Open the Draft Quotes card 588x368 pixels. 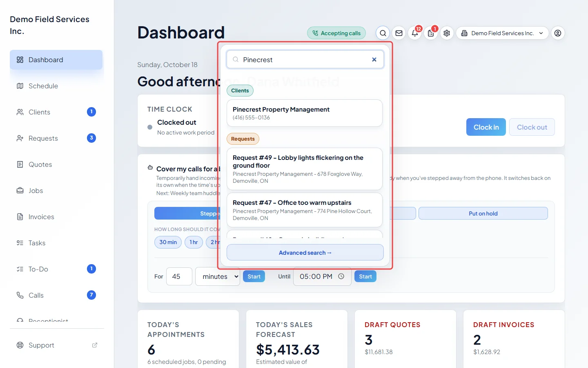coord(405,339)
